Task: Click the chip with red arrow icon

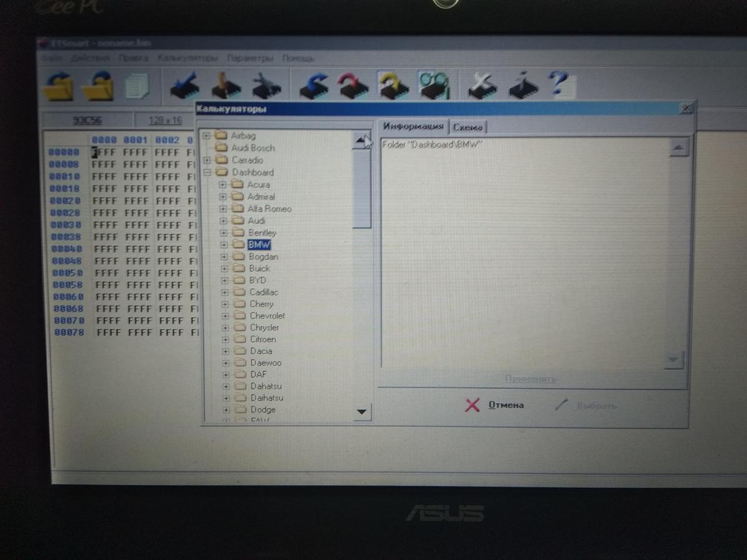Action: (x=353, y=85)
